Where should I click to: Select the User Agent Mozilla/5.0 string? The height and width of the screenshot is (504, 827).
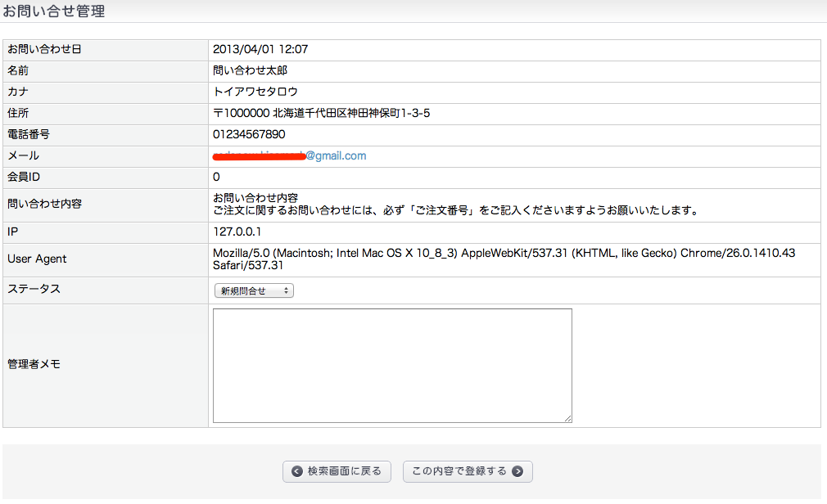[x=504, y=259]
